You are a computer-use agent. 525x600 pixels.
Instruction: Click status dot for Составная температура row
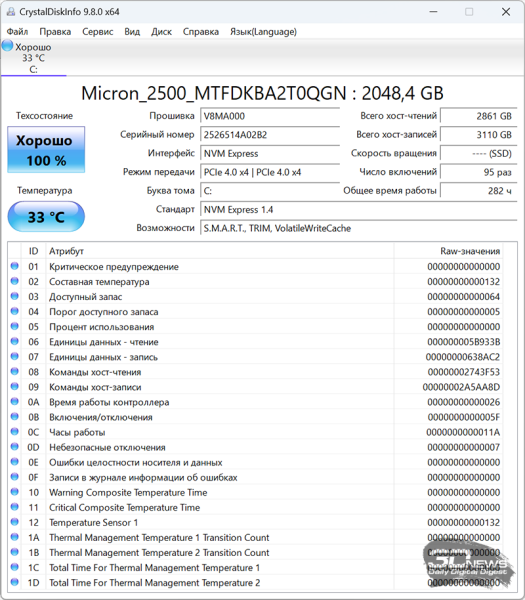(15, 281)
